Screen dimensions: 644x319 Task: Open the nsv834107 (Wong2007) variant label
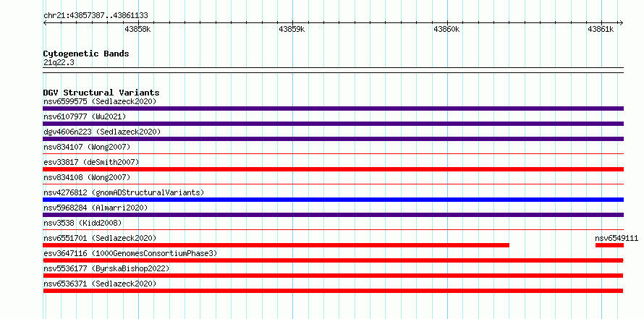pyautogui.click(x=87, y=147)
